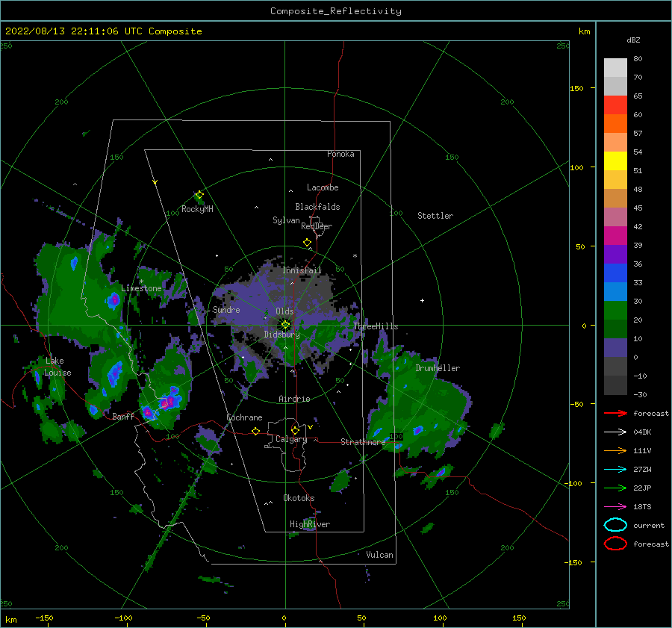Click the Lacombe city label
The width and height of the screenshot is (672, 628).
tap(323, 187)
